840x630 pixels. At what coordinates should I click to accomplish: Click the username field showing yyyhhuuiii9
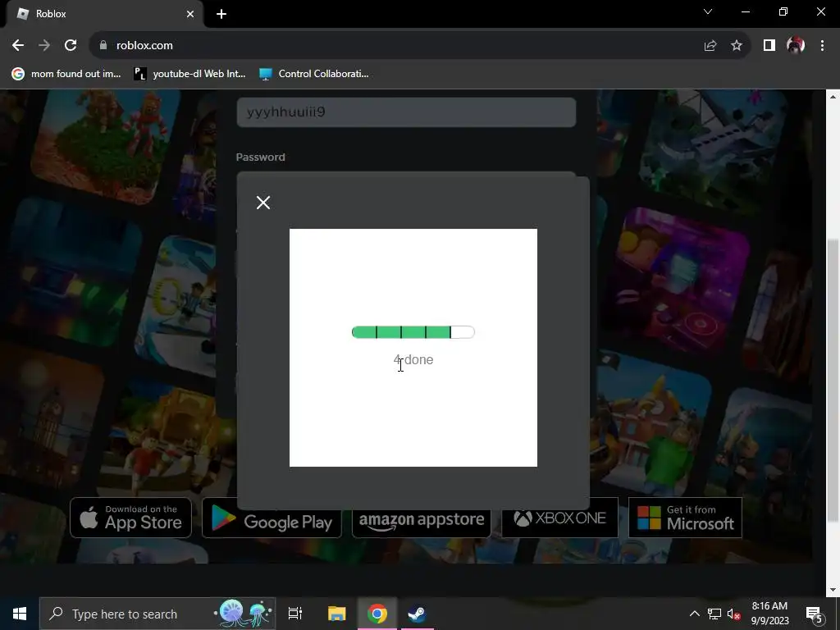(x=406, y=112)
